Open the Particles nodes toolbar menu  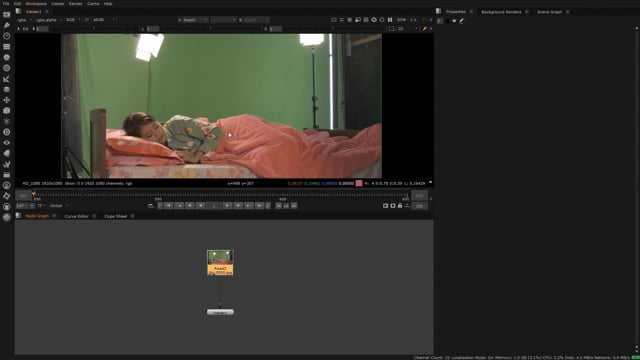tap(7, 121)
